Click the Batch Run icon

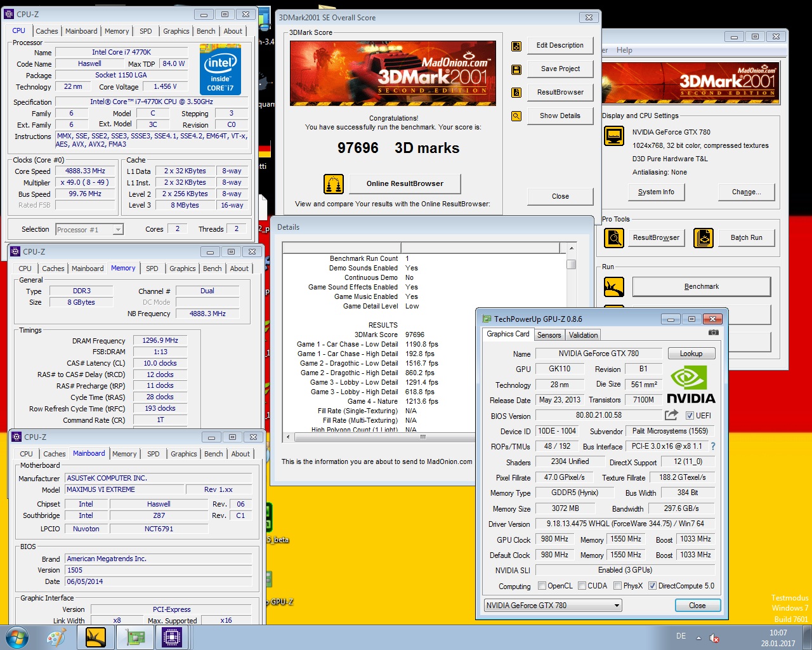[x=704, y=238]
